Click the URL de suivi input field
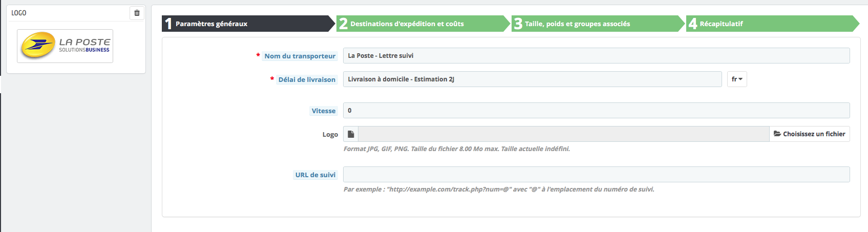The width and height of the screenshot is (868, 232). point(596,174)
